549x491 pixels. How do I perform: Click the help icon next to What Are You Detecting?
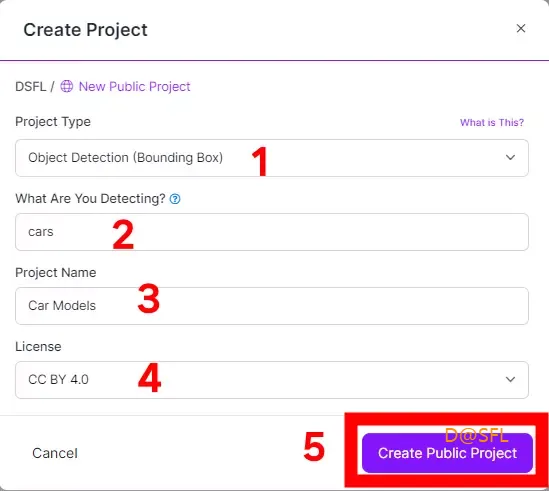[x=175, y=199]
